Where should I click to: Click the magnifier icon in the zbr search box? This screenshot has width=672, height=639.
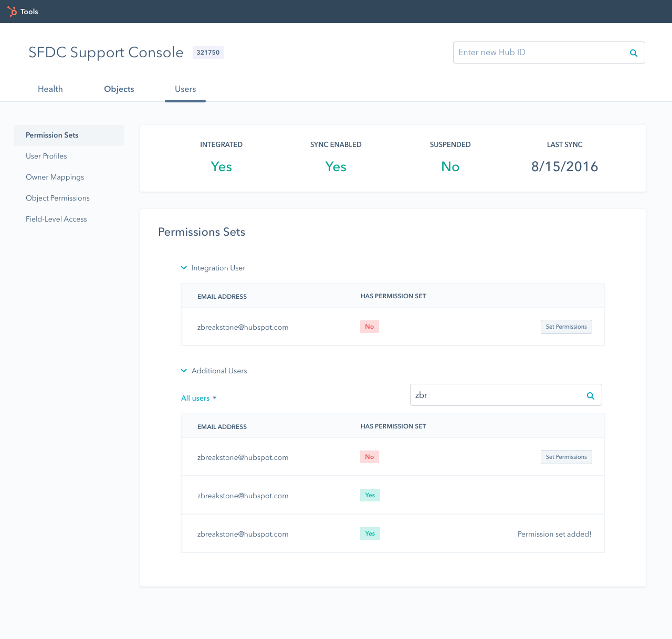(x=591, y=396)
